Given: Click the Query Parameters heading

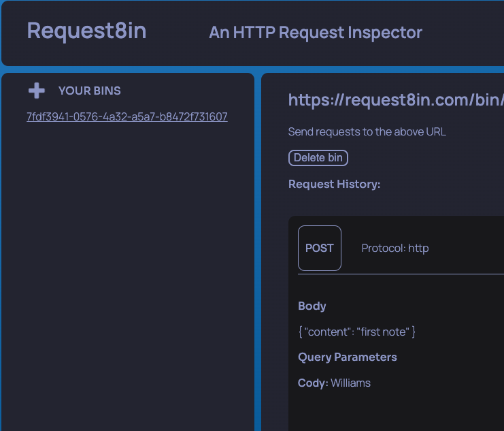Looking at the screenshot, I should click(347, 357).
